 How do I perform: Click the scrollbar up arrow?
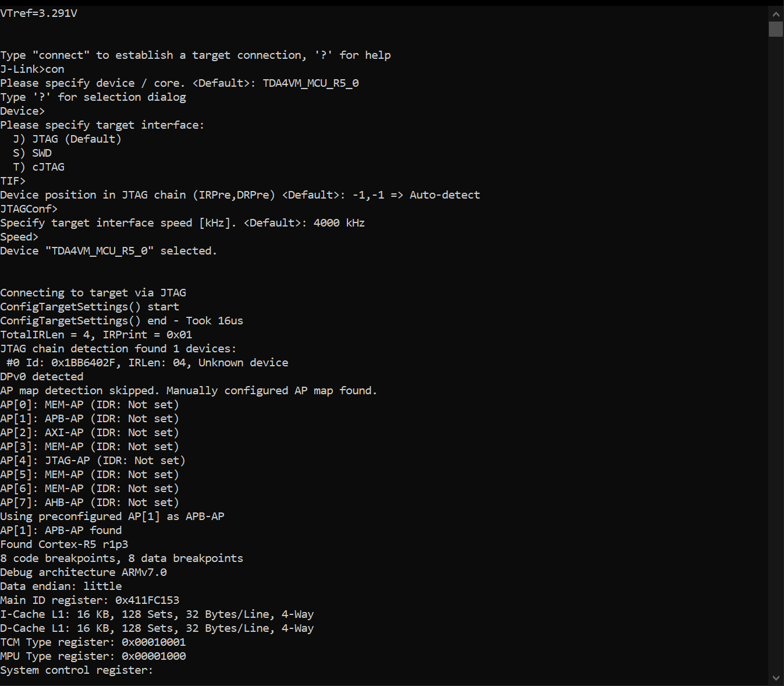(775, 14)
